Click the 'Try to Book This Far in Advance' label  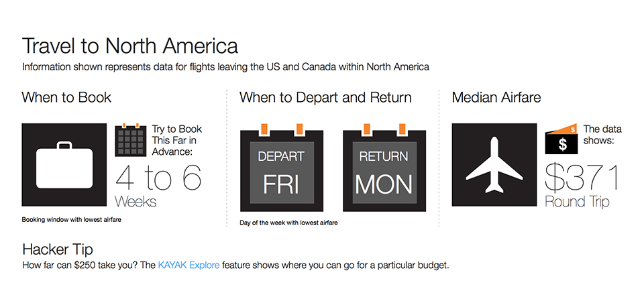click(x=177, y=140)
